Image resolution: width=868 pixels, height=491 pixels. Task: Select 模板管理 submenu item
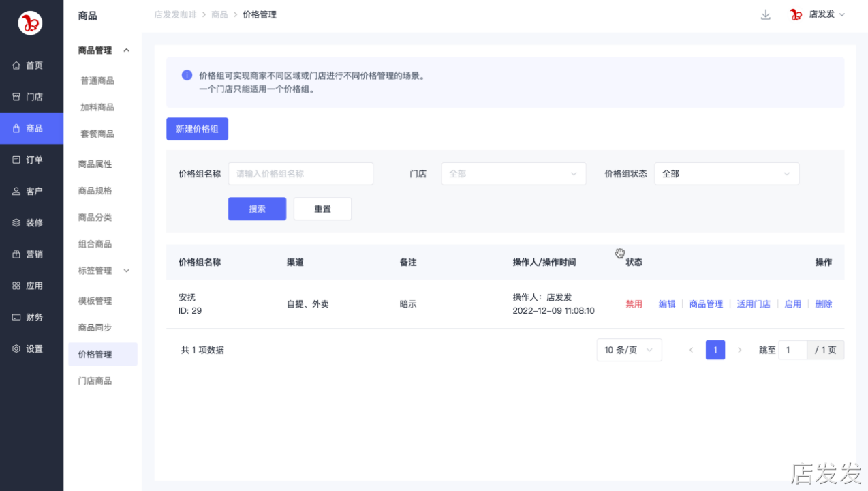pyautogui.click(x=95, y=301)
